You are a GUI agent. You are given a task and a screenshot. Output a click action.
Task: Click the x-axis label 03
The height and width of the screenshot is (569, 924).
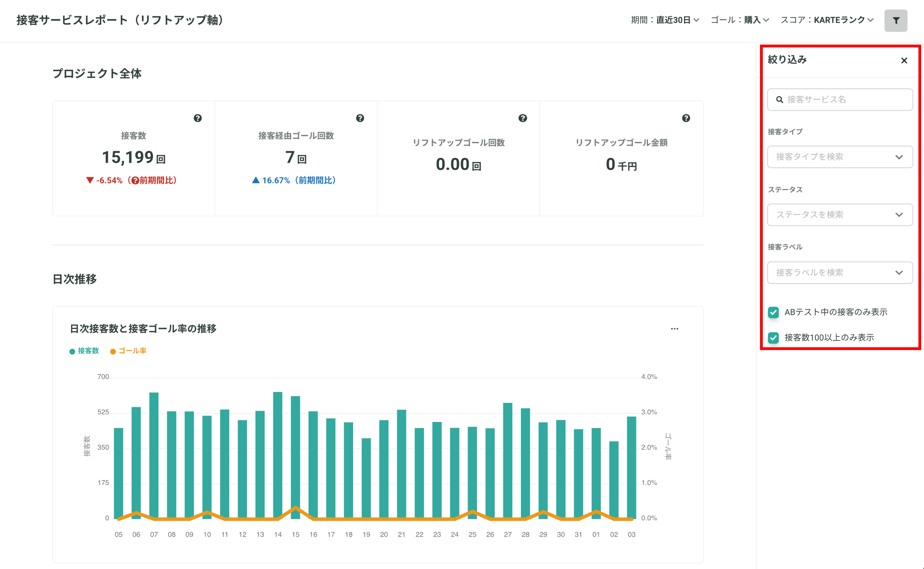click(632, 534)
